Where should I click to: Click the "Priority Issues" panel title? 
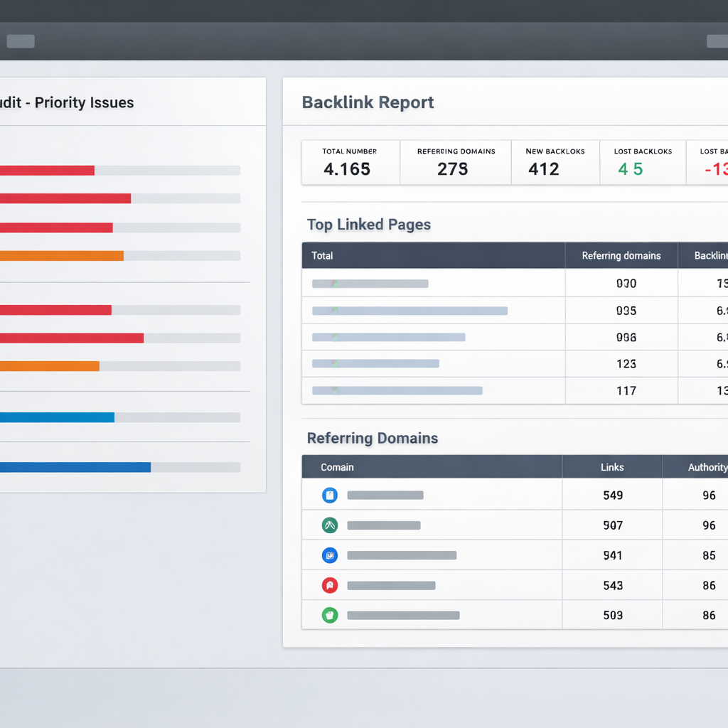tap(84, 102)
